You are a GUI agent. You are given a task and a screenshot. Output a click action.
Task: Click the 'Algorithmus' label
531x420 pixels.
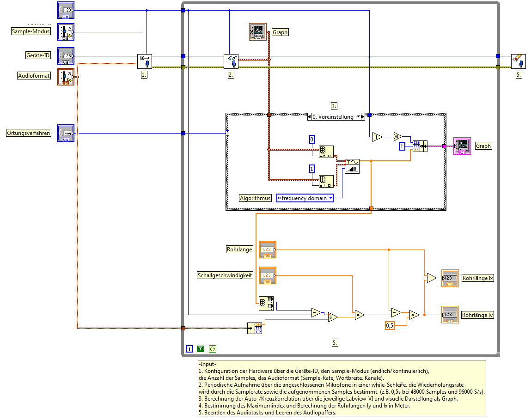pos(255,198)
